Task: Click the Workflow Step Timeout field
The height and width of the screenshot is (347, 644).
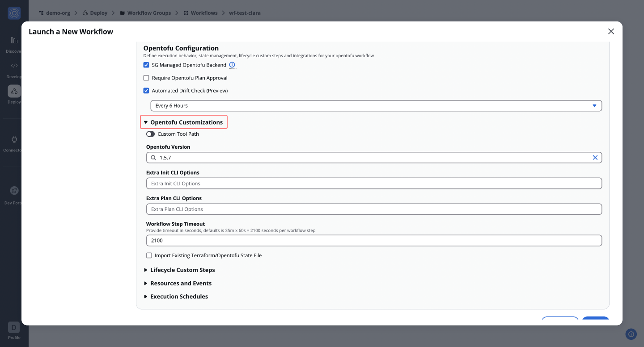Action: point(374,240)
